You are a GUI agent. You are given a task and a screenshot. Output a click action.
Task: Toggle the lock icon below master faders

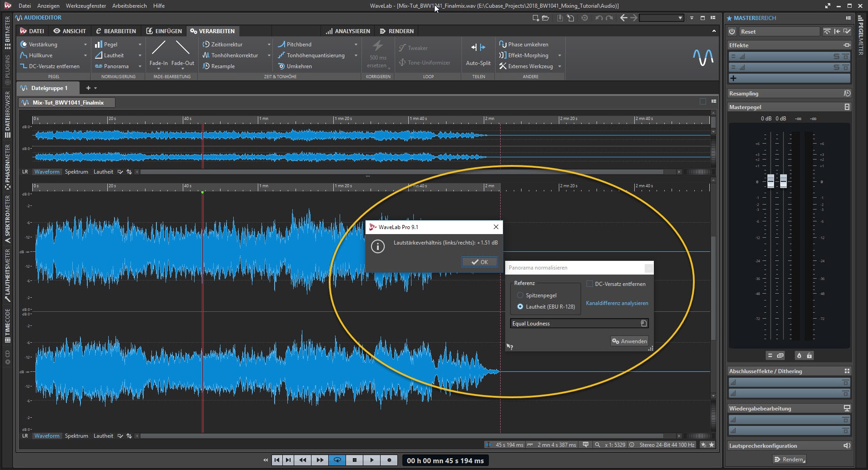click(809, 355)
